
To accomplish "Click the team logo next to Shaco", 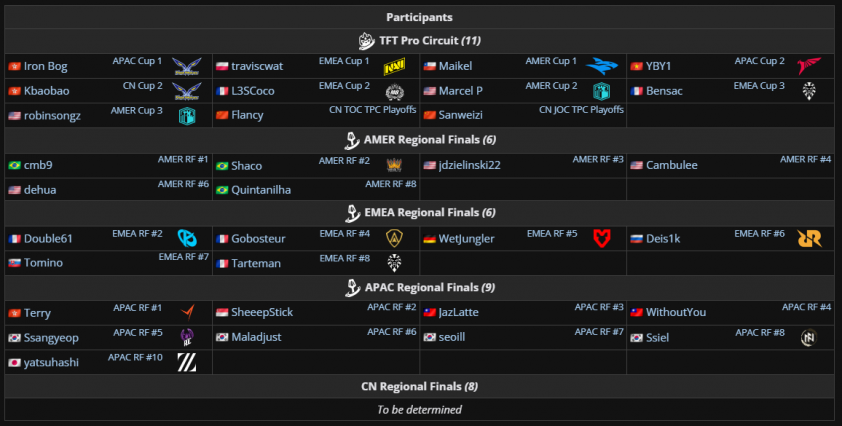I will pos(393,165).
